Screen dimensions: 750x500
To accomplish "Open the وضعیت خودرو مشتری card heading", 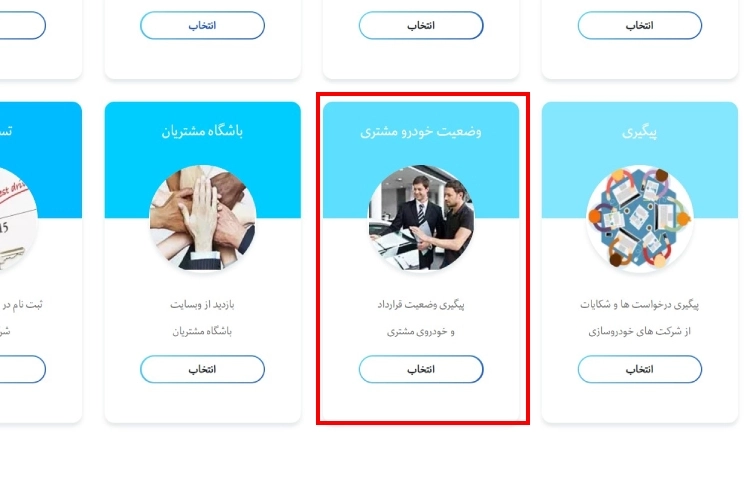I will [421, 132].
